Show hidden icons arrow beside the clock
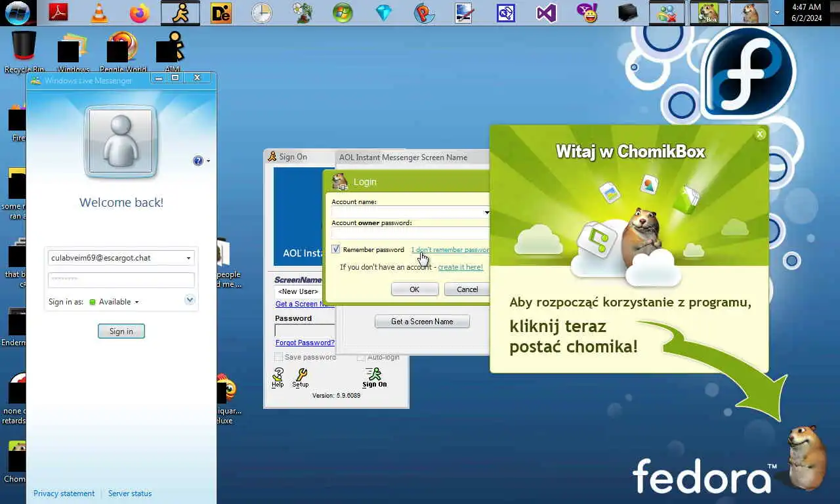The height and width of the screenshot is (504, 840). (x=777, y=12)
